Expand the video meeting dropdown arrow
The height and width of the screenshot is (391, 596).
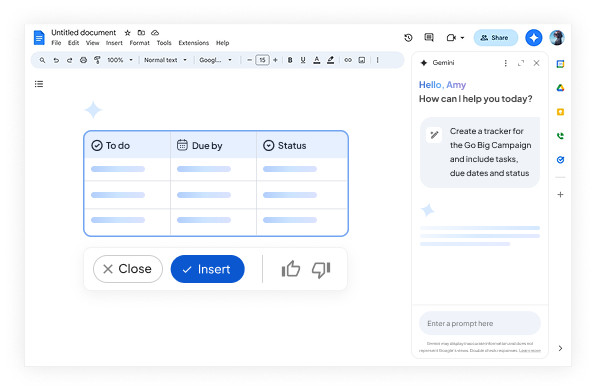pos(462,38)
